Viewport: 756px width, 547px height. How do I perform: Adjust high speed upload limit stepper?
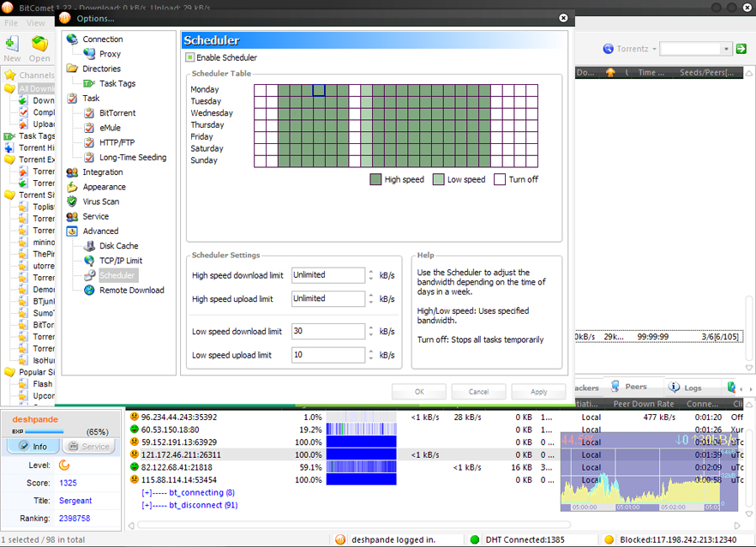371,298
